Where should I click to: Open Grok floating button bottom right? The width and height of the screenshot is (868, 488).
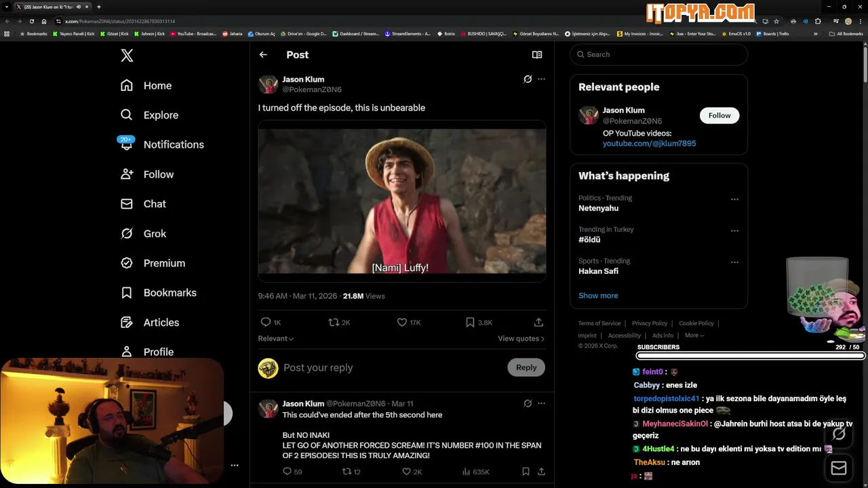pos(839,434)
